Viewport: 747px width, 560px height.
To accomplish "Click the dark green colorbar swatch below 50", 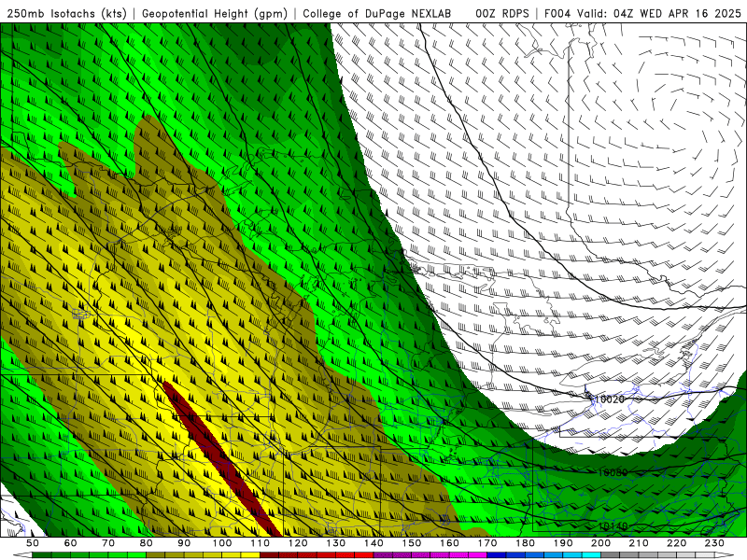I will [x=42, y=555].
